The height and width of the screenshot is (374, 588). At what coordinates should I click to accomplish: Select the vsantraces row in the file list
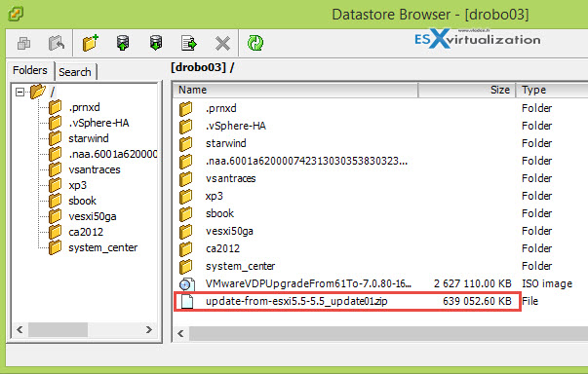coord(380,178)
